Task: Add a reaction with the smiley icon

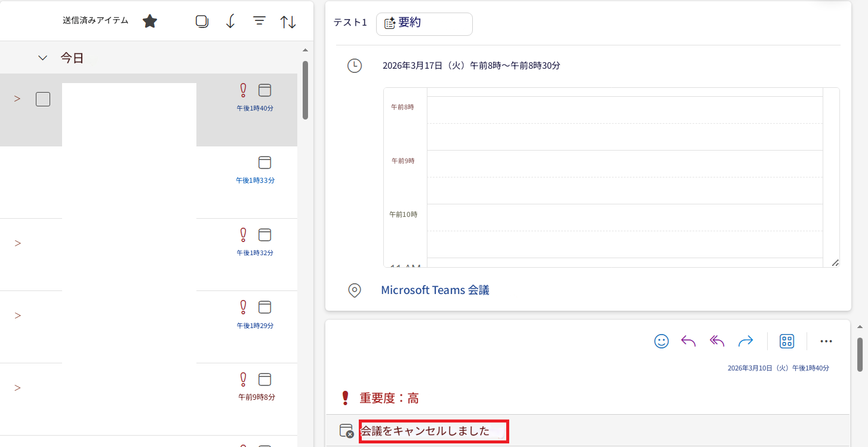Action: click(x=661, y=341)
